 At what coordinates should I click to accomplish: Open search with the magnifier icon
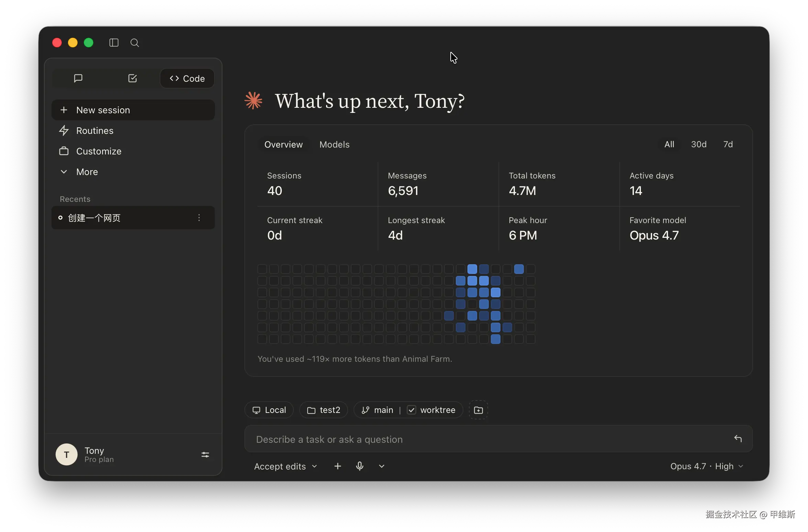tap(135, 43)
